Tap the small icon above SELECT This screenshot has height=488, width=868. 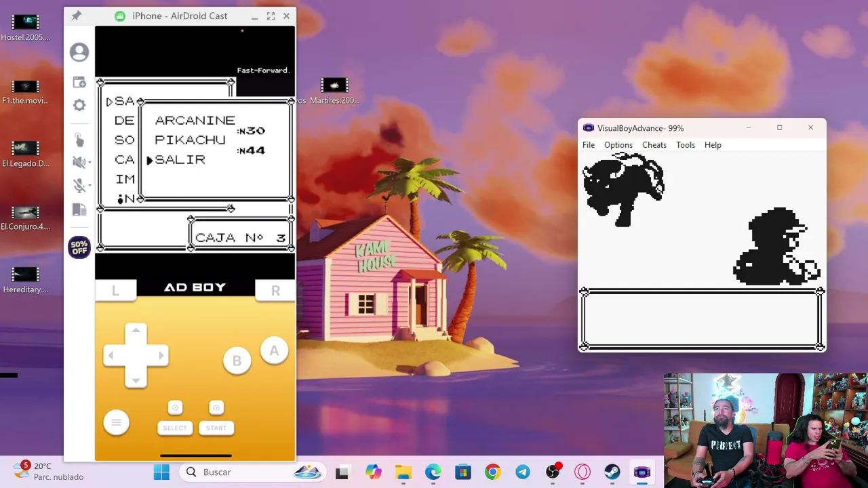coord(175,407)
